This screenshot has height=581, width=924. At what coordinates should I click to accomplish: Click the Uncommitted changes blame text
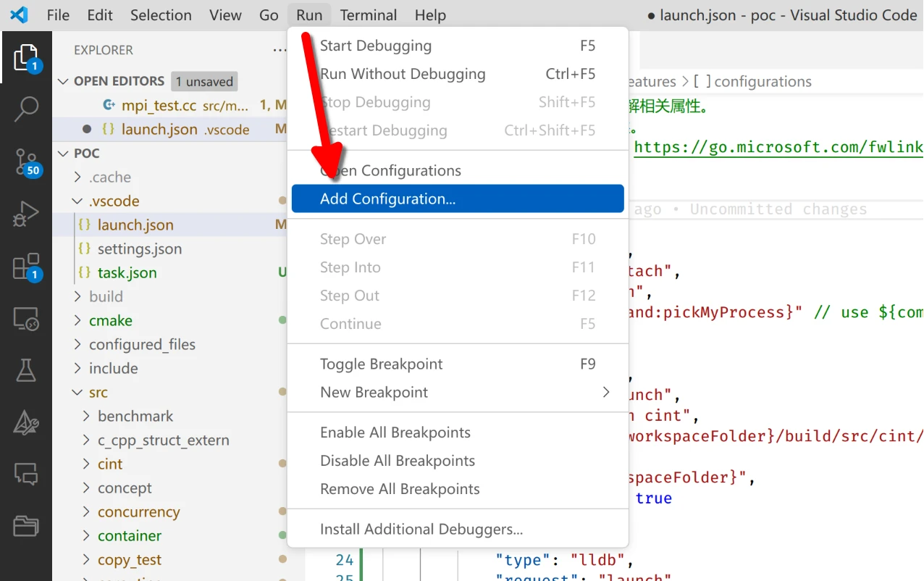[778, 209]
